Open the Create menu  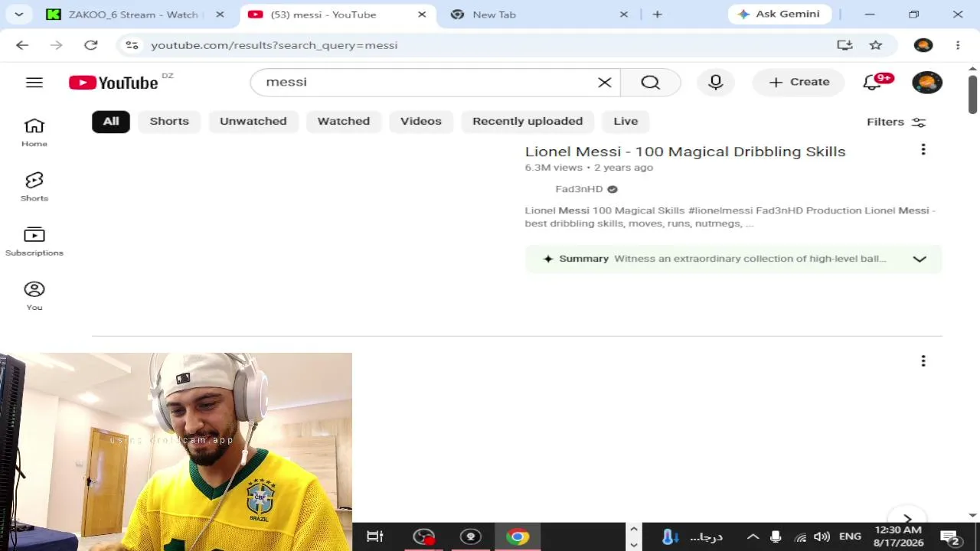pos(799,83)
